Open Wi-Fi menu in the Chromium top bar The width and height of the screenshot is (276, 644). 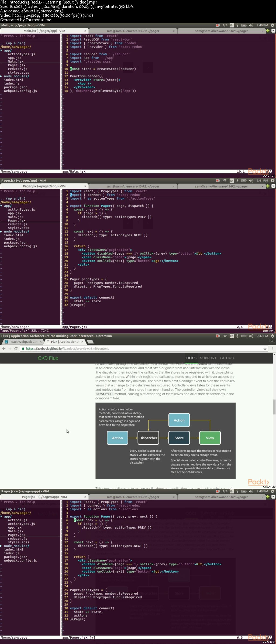pos(225,336)
